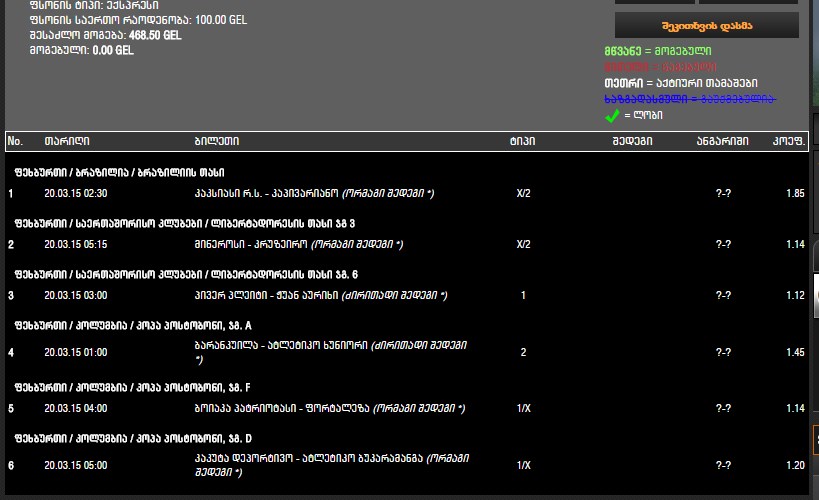The height and width of the screenshot is (500, 819).
Task: Click the green checkmark ლობი icon
Action: pos(612,115)
